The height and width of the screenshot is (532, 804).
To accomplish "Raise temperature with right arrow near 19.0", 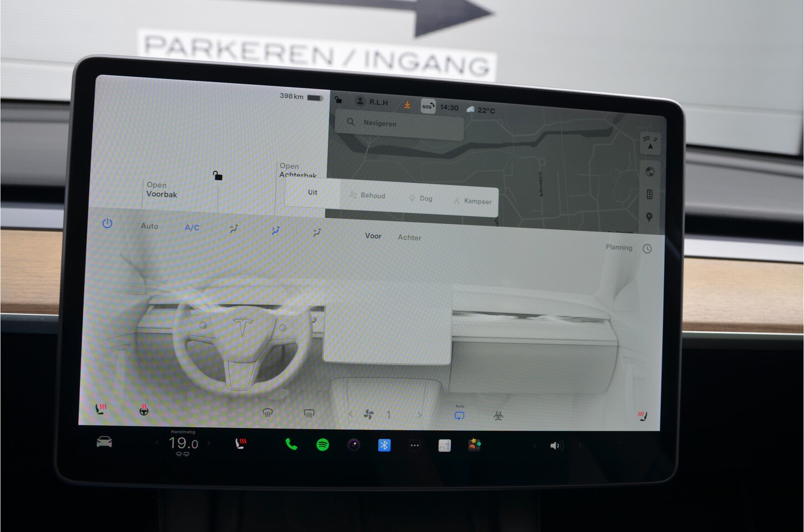I will [x=209, y=443].
